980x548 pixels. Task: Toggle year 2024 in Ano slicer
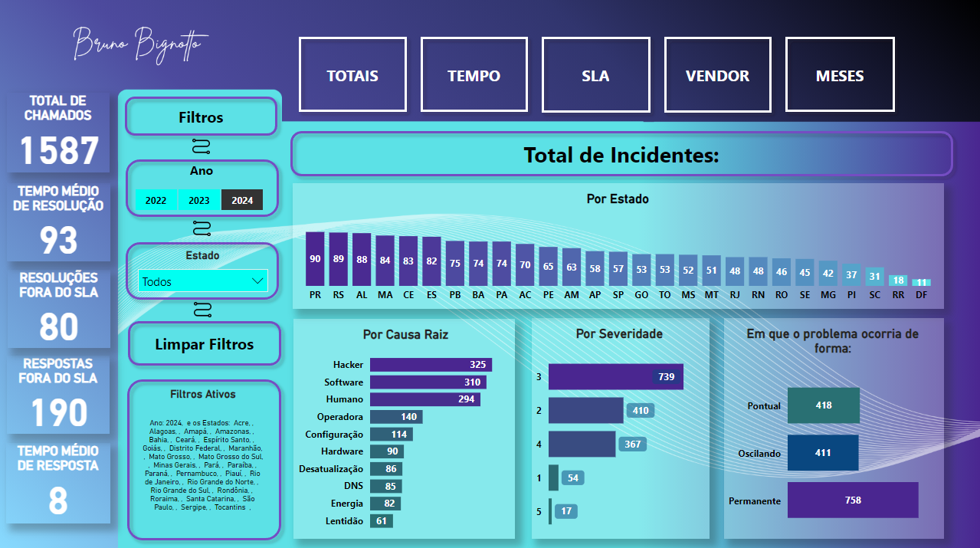242,200
